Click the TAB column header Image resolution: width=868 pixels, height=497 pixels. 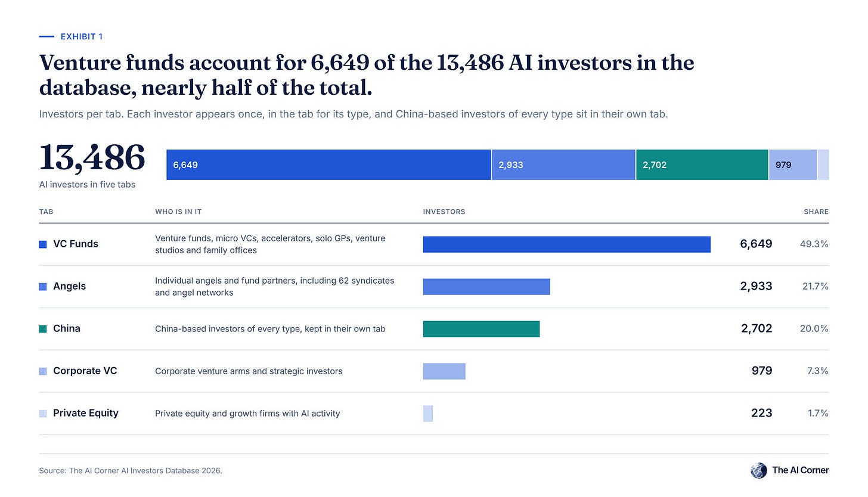click(x=46, y=212)
